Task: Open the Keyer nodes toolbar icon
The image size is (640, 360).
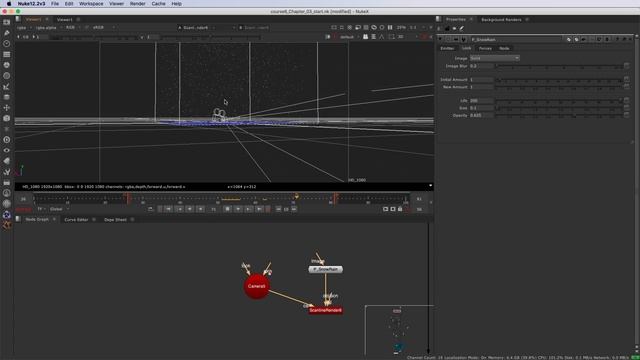Action: pyautogui.click(x=7, y=87)
